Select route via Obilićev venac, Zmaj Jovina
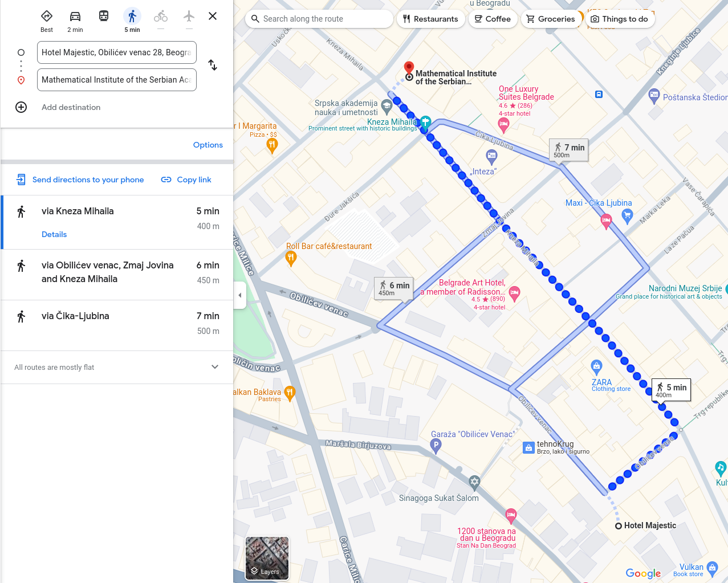The height and width of the screenshot is (583, 728). 117,274
